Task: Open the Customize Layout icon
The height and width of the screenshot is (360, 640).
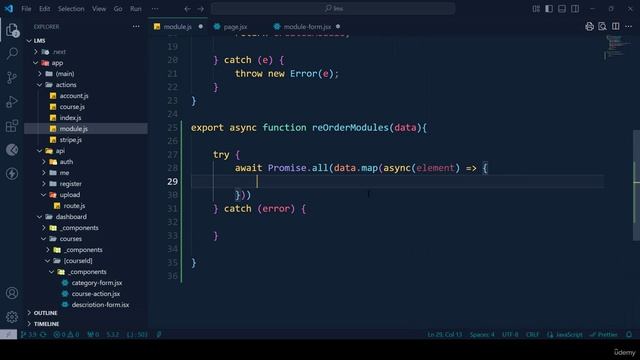Action: click(x=536, y=9)
